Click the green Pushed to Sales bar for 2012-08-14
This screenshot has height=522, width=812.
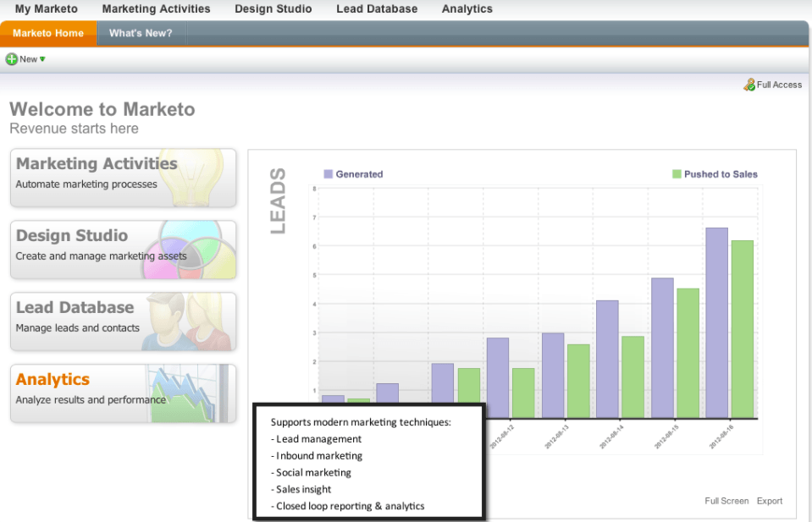632,377
